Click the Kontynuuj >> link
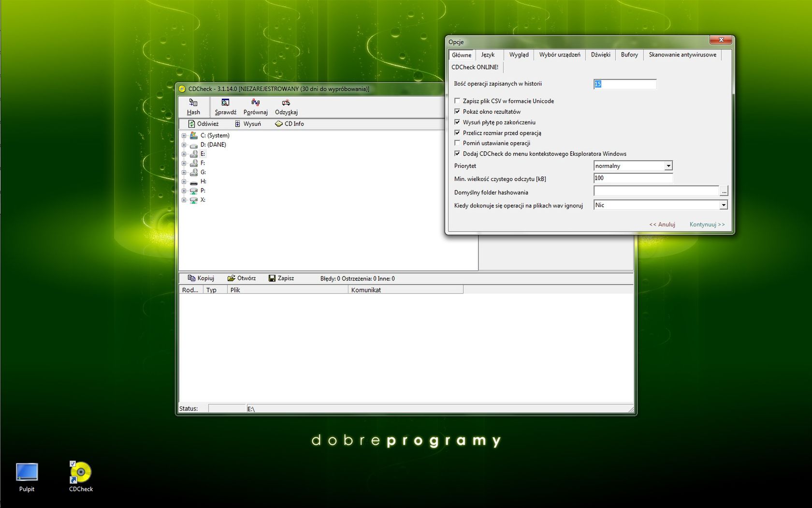 (707, 224)
